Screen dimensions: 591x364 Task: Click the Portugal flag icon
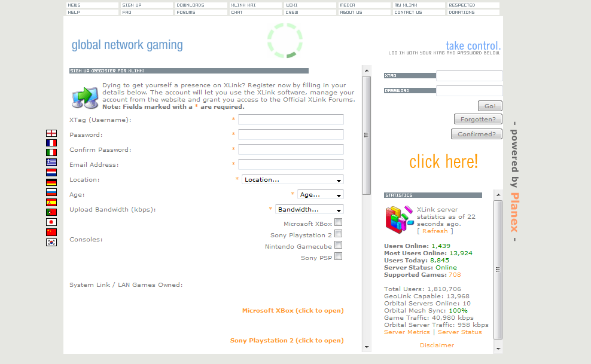click(51, 212)
